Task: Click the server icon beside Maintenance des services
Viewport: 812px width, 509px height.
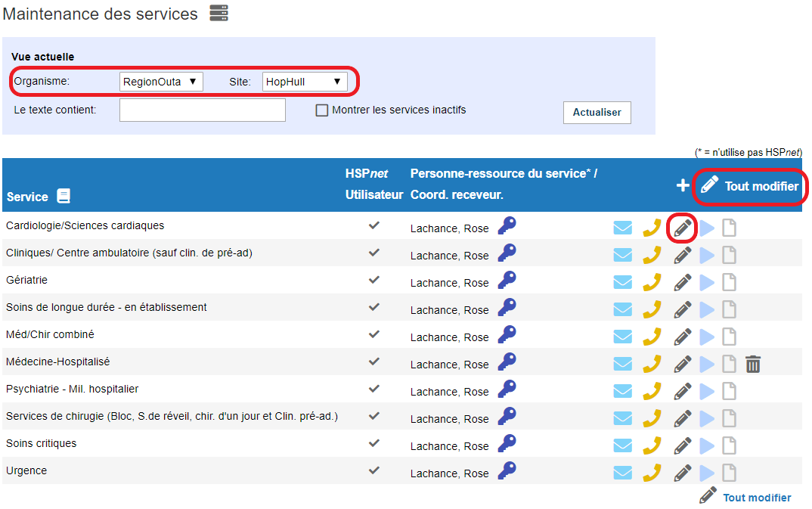Action: coord(219,13)
